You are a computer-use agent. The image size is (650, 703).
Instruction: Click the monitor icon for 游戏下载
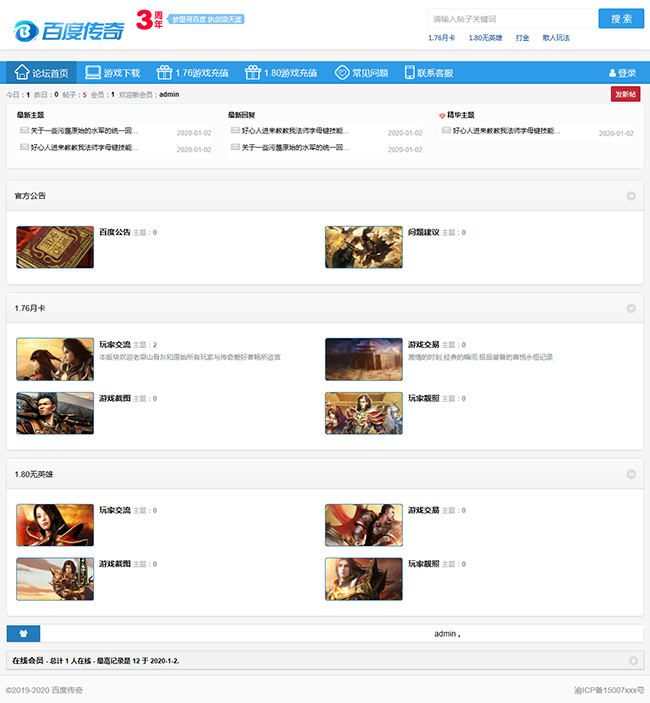93,72
